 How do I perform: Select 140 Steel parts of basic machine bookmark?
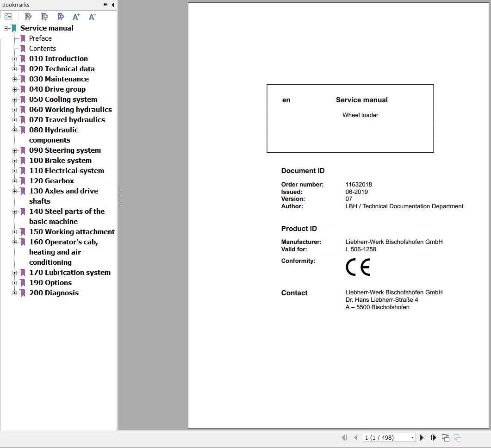(67, 216)
